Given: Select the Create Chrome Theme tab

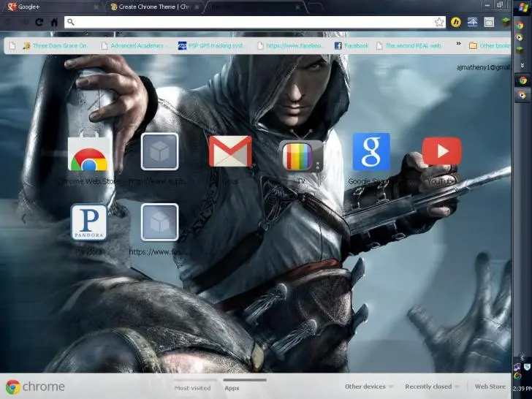Looking at the screenshot, I should pyautogui.click(x=150, y=7).
